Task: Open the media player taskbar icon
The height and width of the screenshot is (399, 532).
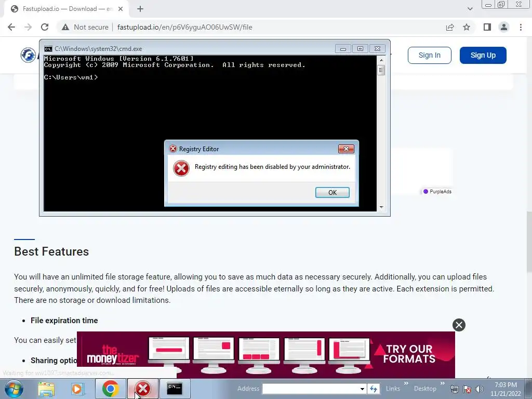Action: coord(77,389)
